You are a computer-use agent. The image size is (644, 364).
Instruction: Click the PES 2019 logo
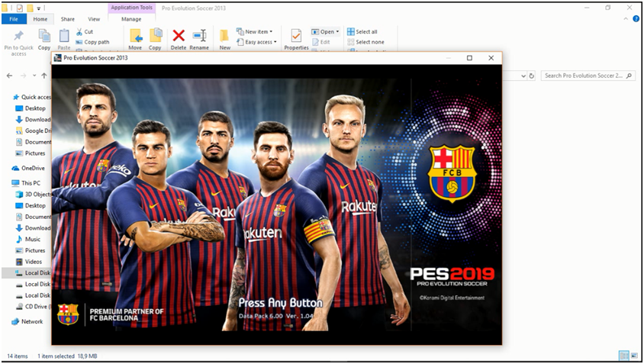point(452,276)
